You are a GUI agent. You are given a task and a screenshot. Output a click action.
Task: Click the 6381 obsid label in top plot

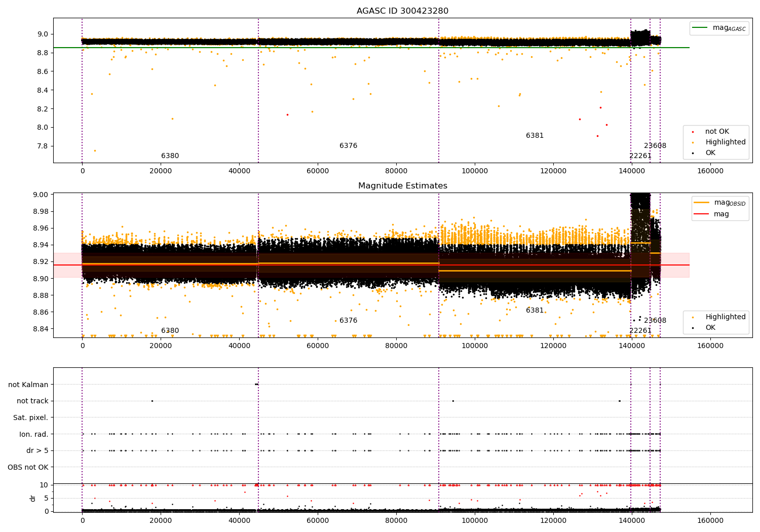[535, 136]
